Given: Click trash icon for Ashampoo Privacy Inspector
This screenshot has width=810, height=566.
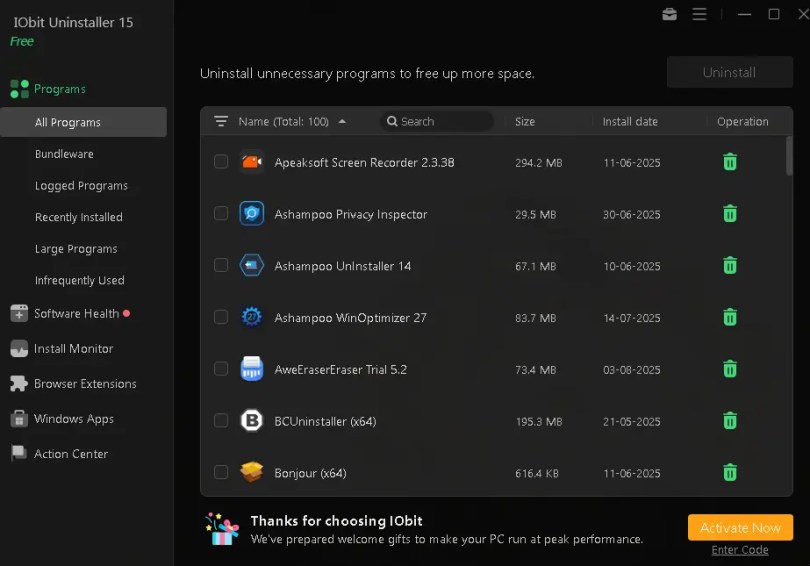Looking at the screenshot, I should 729,213.
